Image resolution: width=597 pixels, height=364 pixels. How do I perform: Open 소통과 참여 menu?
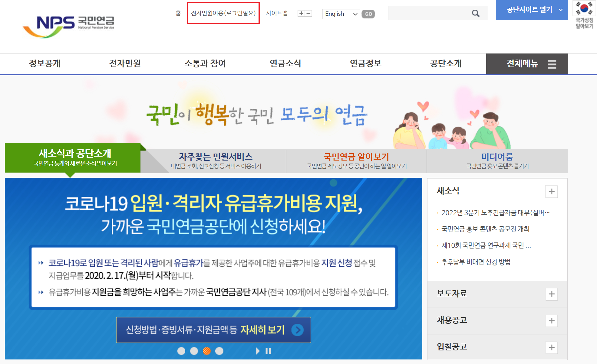click(x=205, y=63)
